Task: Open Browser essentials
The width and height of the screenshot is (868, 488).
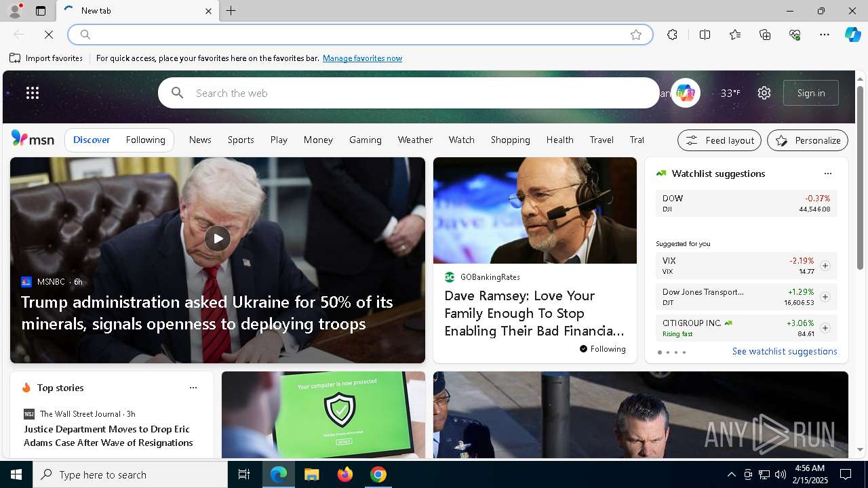Action: (x=795, y=35)
